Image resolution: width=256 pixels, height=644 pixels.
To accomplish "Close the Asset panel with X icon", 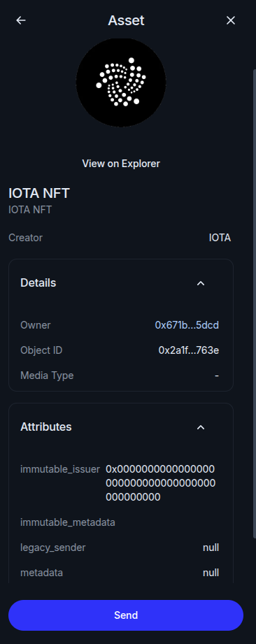I will (231, 20).
